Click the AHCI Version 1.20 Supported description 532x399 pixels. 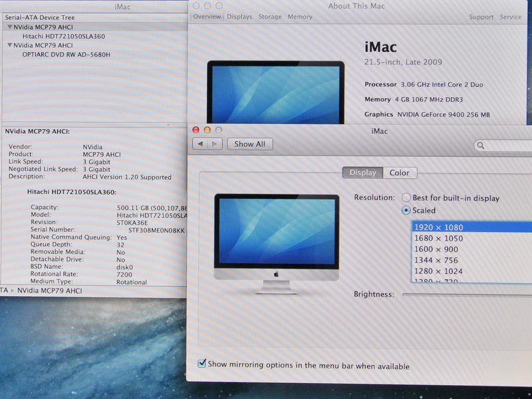point(127,177)
